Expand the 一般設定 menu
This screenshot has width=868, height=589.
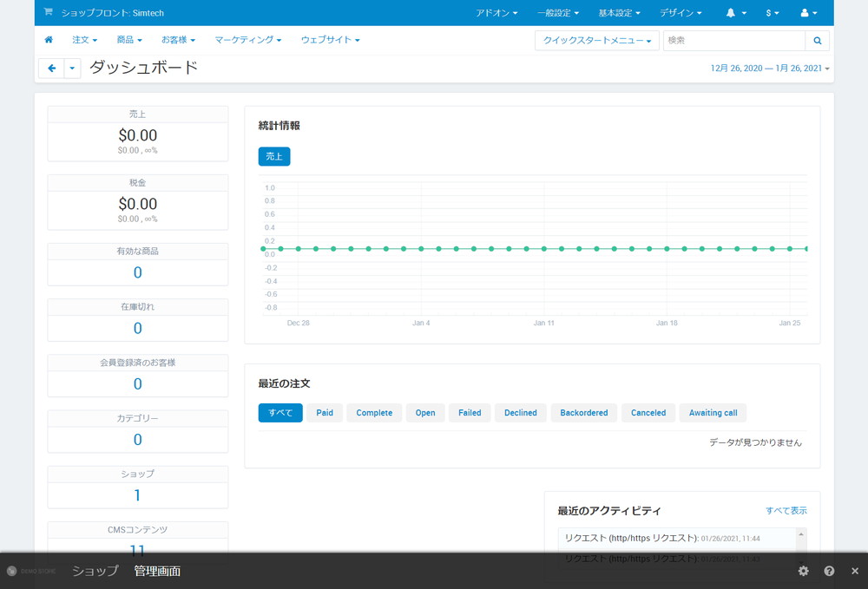pyautogui.click(x=558, y=13)
